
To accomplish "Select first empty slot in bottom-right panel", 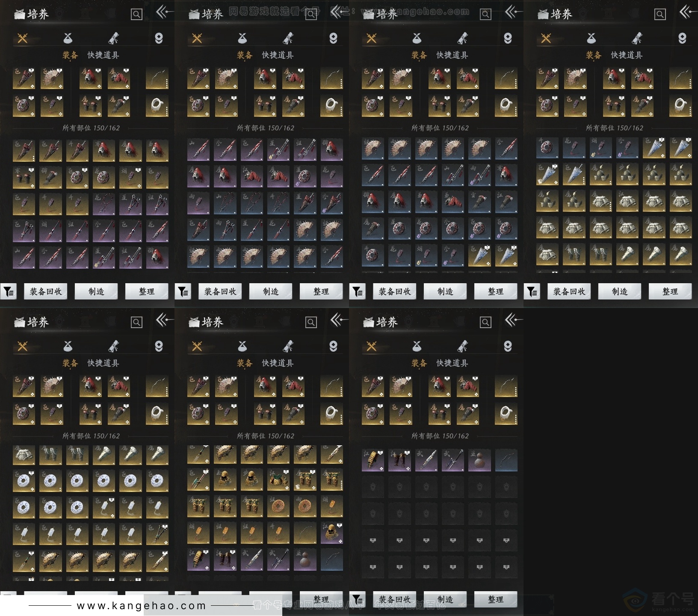I will point(373,486).
